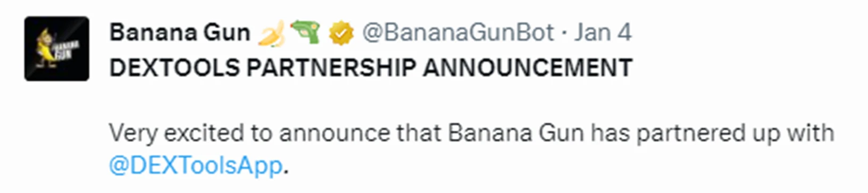868x193 pixels.
Task: Open the Banana Gun profile avatar
Action: point(57,48)
